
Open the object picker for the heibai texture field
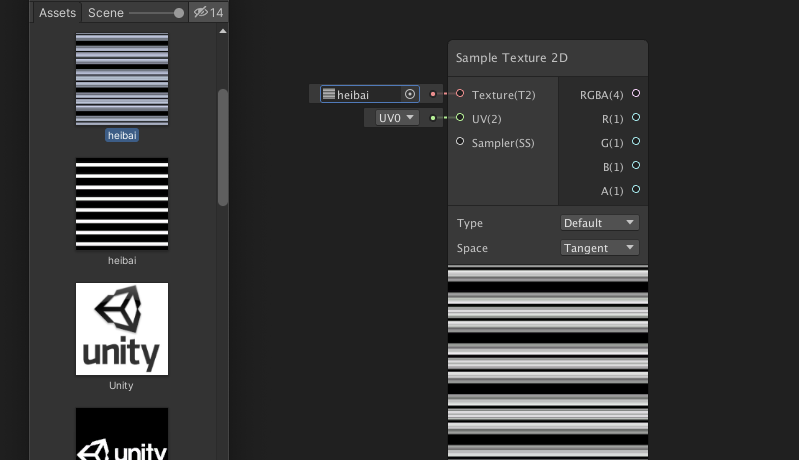point(410,94)
